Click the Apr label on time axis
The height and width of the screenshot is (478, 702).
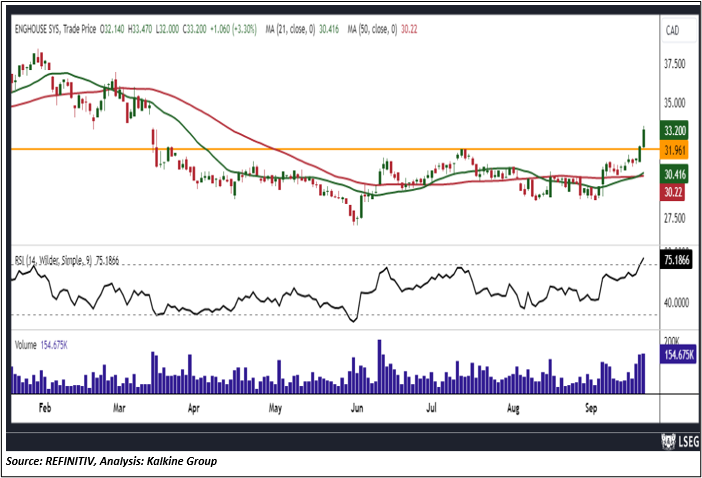[193, 409]
